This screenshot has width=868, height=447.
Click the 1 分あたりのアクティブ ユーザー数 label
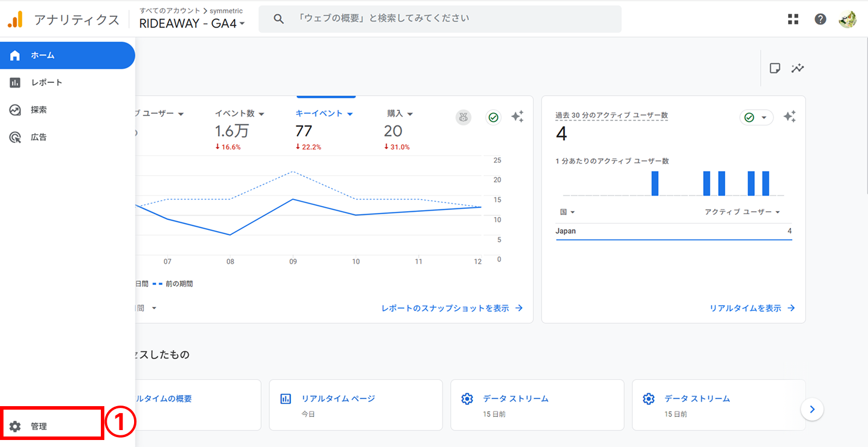612,161
